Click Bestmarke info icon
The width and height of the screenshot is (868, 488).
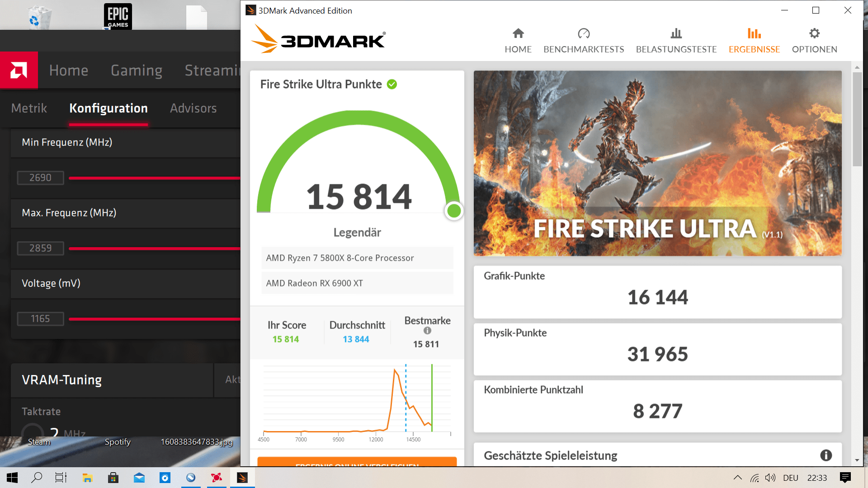[427, 331]
